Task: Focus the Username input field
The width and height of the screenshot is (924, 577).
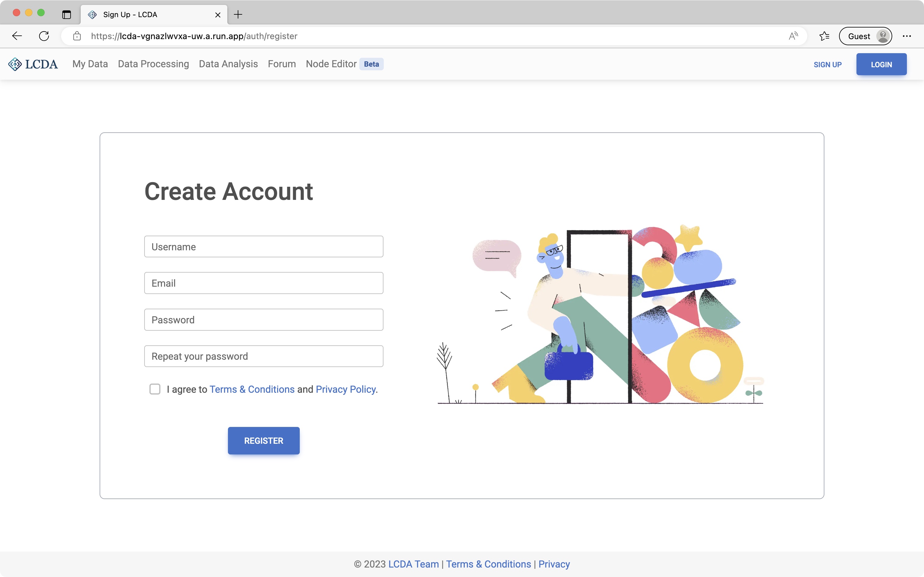Action: (x=264, y=247)
